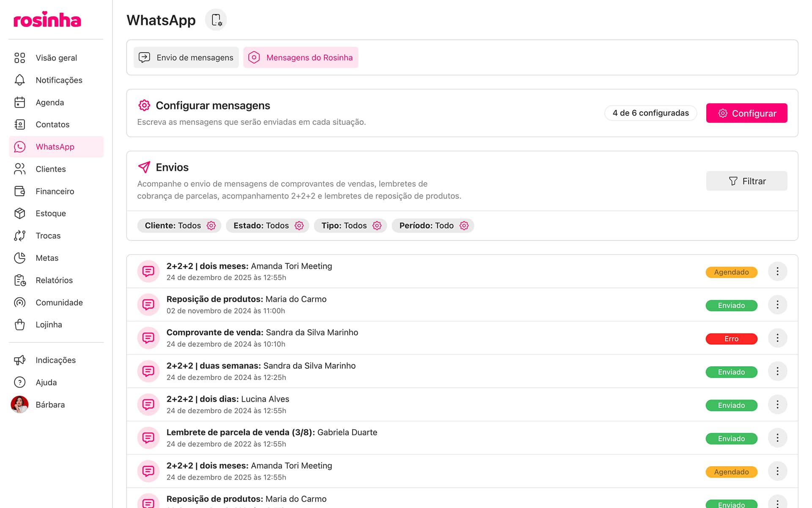
Task: Click the phone settings icon beside WhatsApp title
Action: pos(216,20)
